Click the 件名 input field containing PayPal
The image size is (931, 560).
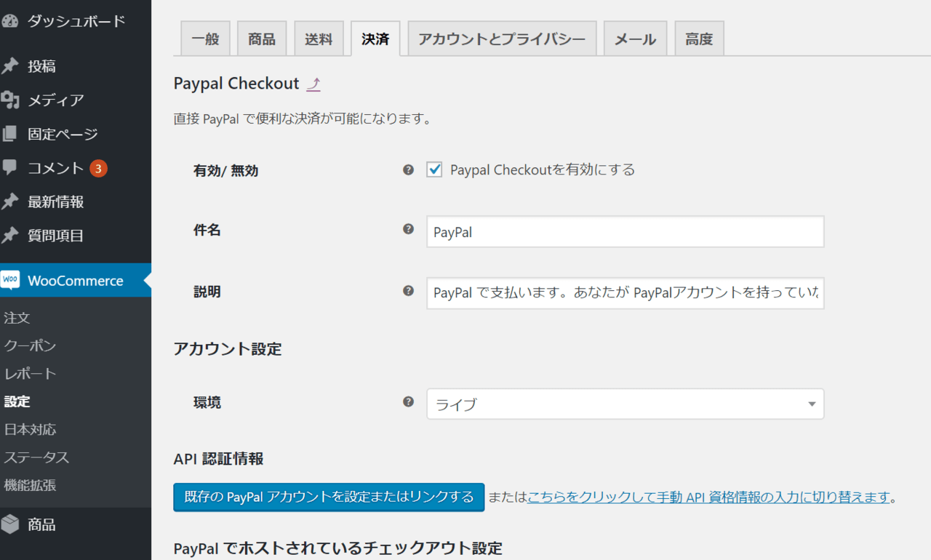tap(625, 232)
